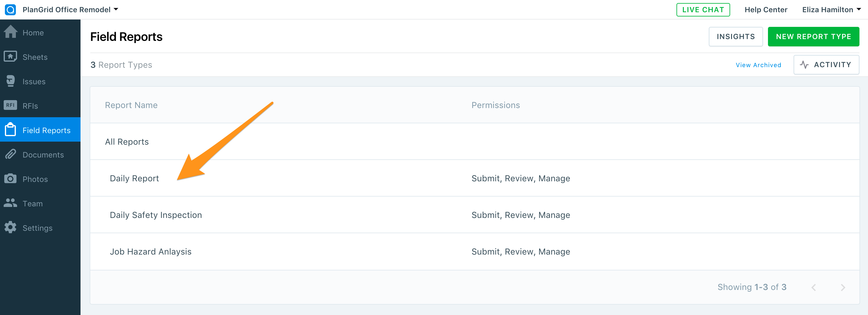Open the Help Center link
Image resolution: width=868 pixels, height=315 pixels.
(x=766, y=9)
